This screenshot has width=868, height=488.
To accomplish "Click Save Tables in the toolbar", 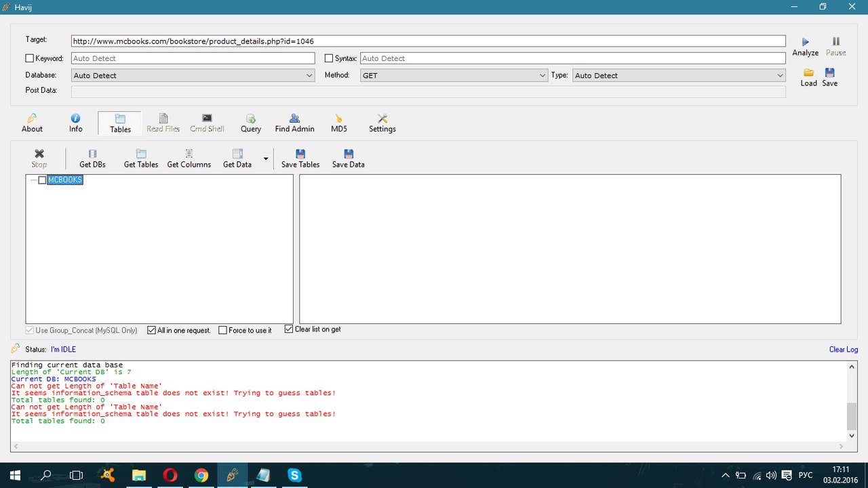I will pos(300,159).
